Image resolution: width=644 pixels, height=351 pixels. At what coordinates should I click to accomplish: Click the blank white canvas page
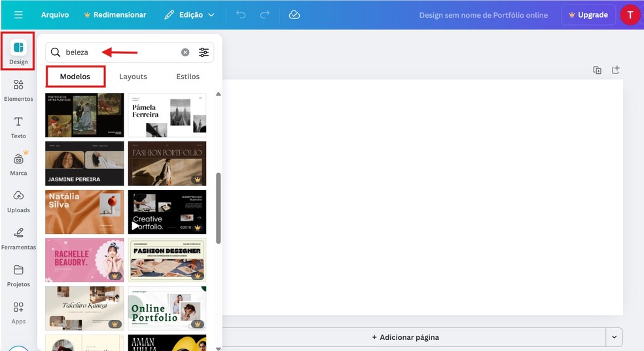click(423, 197)
